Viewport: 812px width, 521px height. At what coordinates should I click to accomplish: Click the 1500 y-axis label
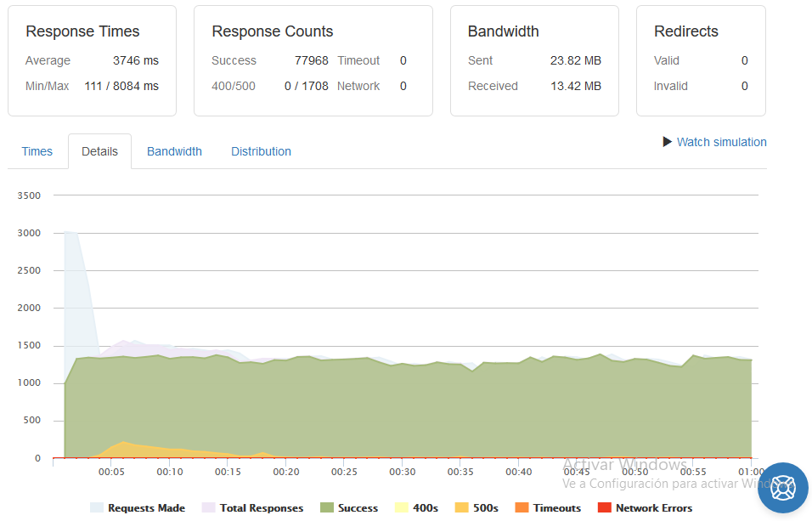(x=29, y=346)
